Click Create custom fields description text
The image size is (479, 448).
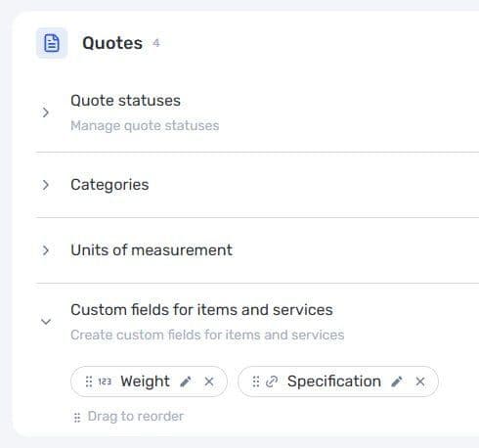point(207,336)
